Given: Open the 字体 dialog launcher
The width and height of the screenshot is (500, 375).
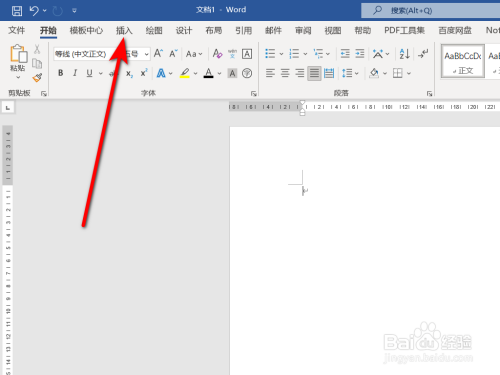Looking at the screenshot, I should 254,94.
